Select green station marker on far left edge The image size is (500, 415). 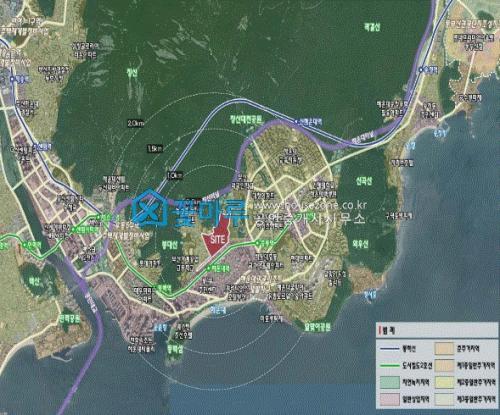(x=24, y=245)
